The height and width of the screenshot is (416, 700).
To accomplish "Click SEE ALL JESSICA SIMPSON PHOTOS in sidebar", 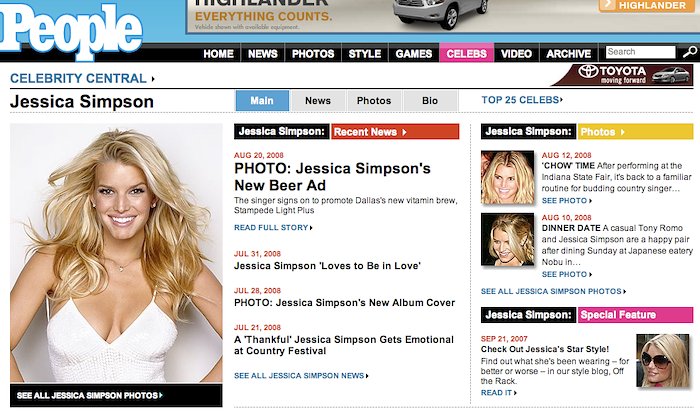I will 553,291.
